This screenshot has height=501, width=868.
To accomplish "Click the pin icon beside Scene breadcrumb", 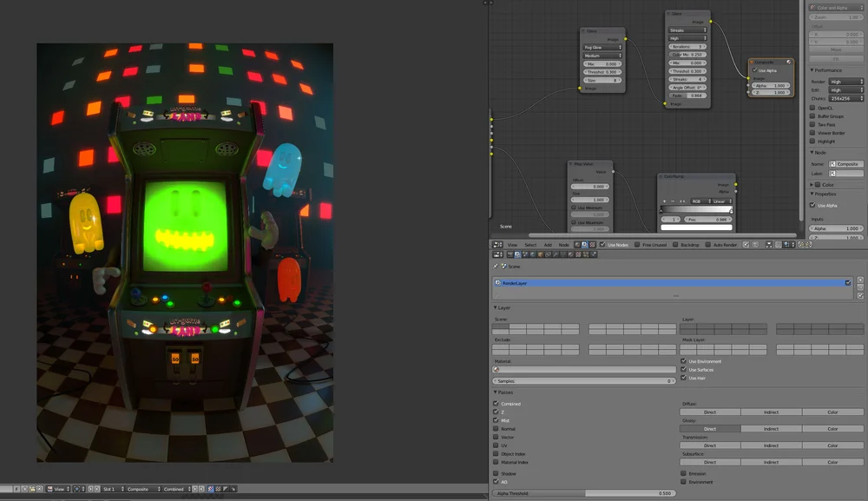I will pyautogui.click(x=496, y=267).
